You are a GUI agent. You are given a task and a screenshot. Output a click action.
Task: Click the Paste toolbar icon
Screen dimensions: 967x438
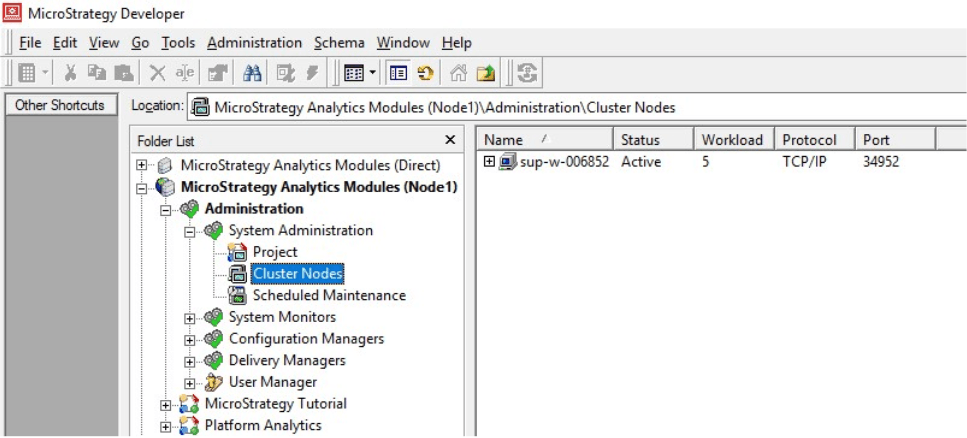click(124, 73)
